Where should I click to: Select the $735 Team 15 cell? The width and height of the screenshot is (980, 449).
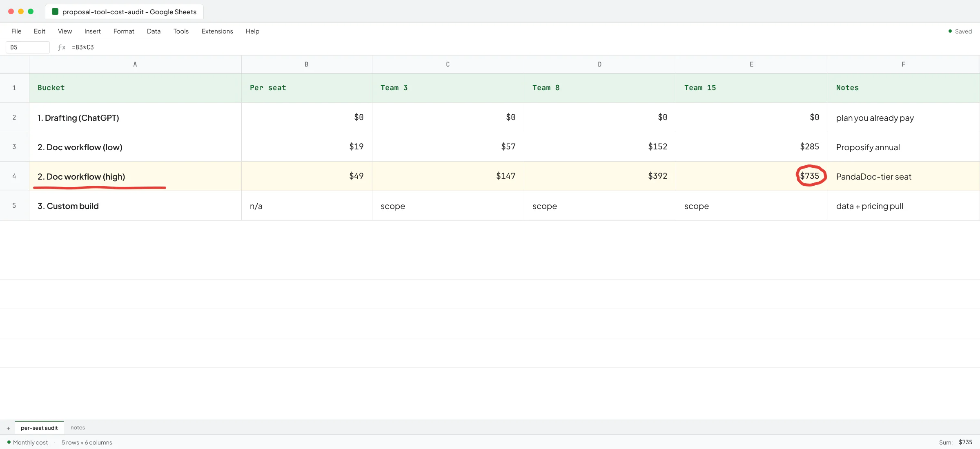pyautogui.click(x=752, y=176)
